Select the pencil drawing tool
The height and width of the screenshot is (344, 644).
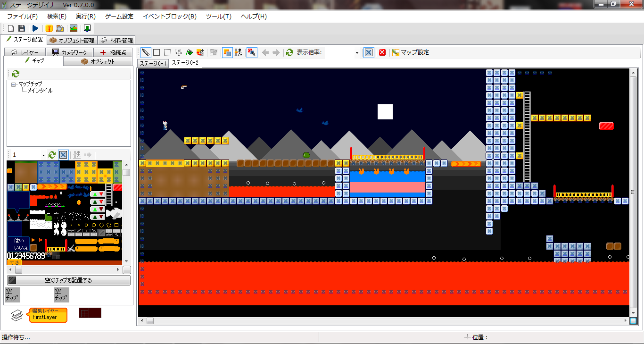coord(146,52)
